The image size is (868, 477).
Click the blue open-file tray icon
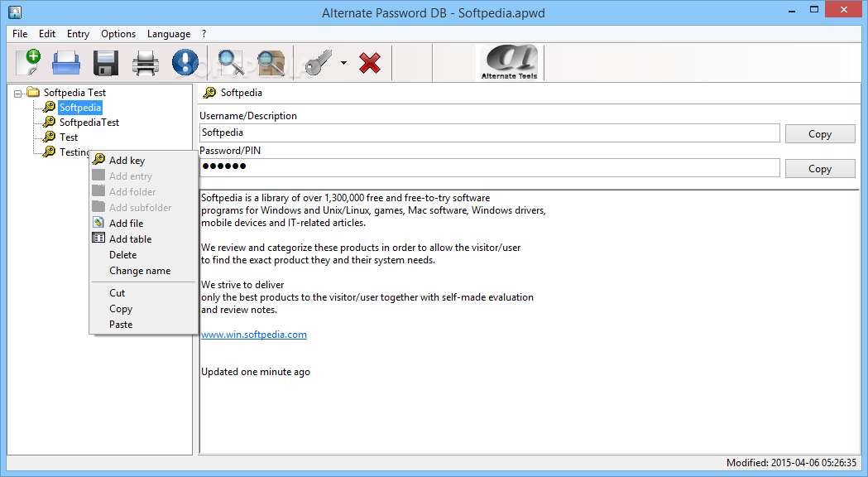pos(66,63)
